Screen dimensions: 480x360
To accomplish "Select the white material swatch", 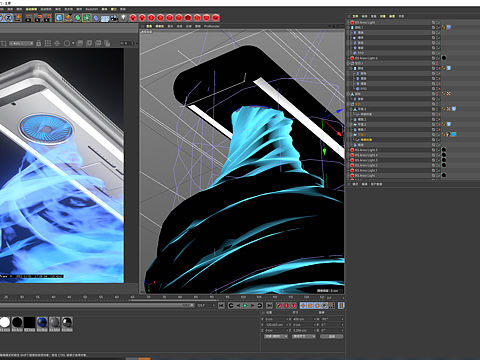I will 5,322.
